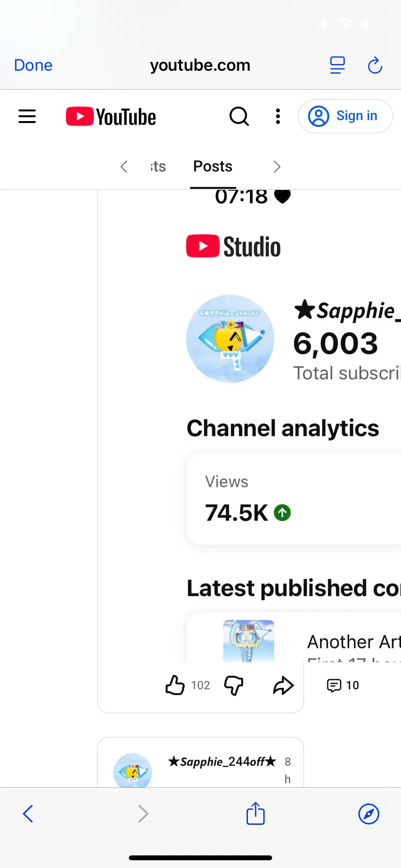The image size is (401, 868).
Task: Tap the Sign in button
Action: (345, 116)
